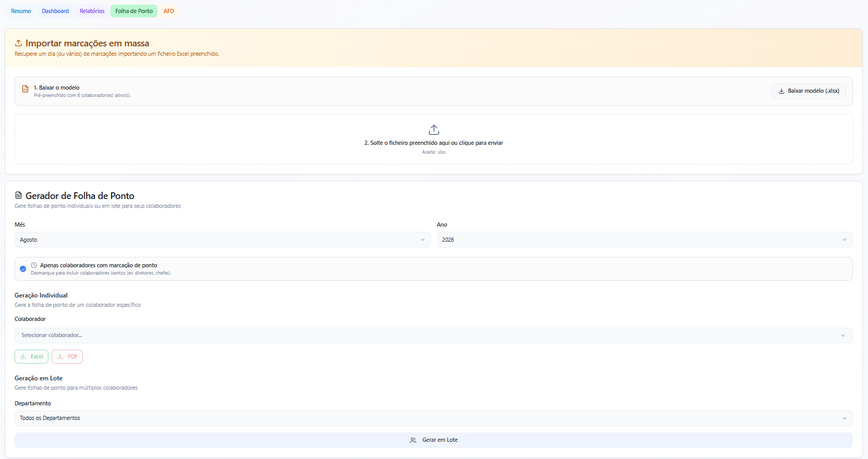The height and width of the screenshot is (459, 868).
Task: Click the Gerar em Lote button
Action: coord(433,440)
